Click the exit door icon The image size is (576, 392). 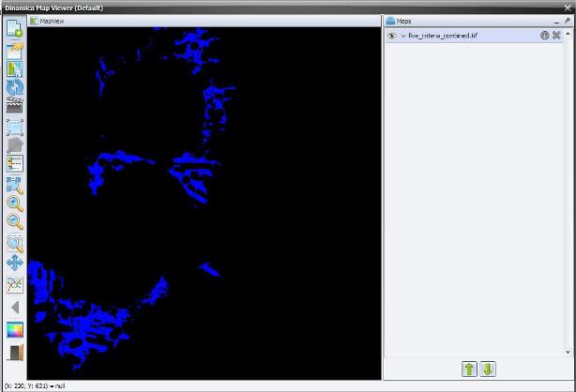click(x=16, y=353)
